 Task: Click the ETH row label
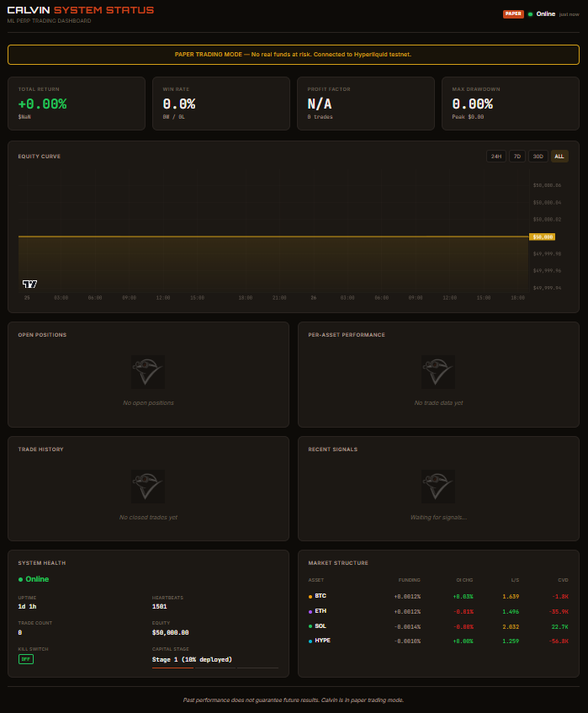320,610
